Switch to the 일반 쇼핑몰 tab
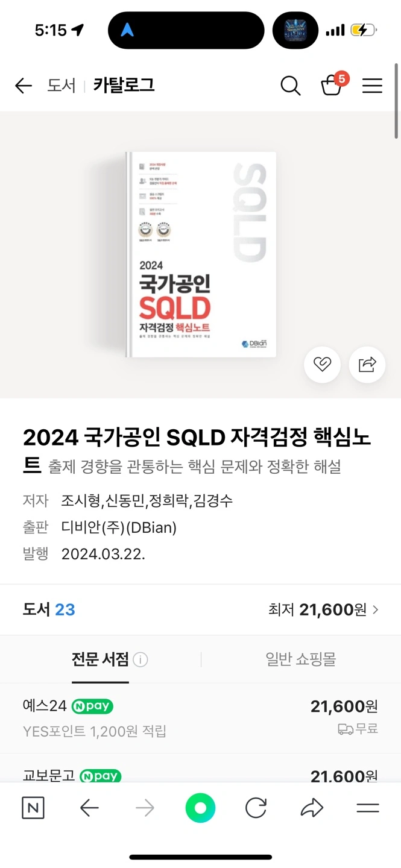Image resolution: width=401 pixels, height=868 pixels. [x=300, y=659]
